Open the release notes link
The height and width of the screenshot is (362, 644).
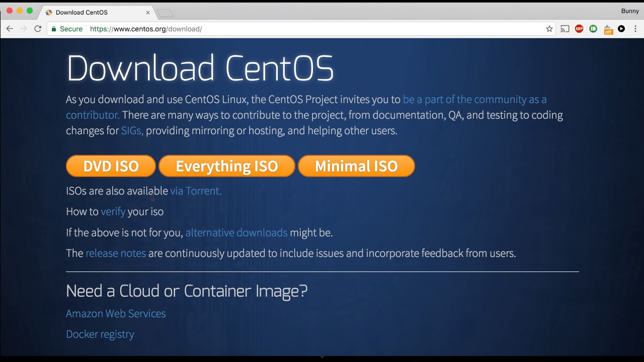click(x=116, y=253)
